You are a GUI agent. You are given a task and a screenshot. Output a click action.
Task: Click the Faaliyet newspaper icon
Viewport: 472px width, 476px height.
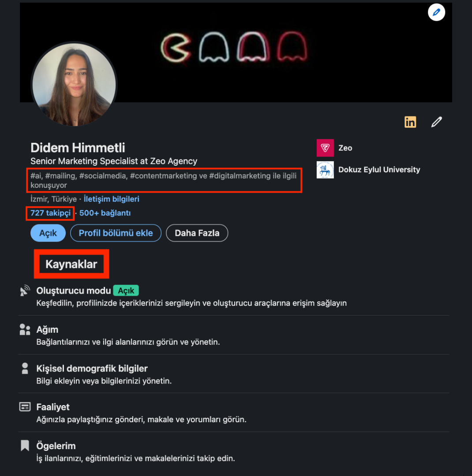(x=25, y=407)
